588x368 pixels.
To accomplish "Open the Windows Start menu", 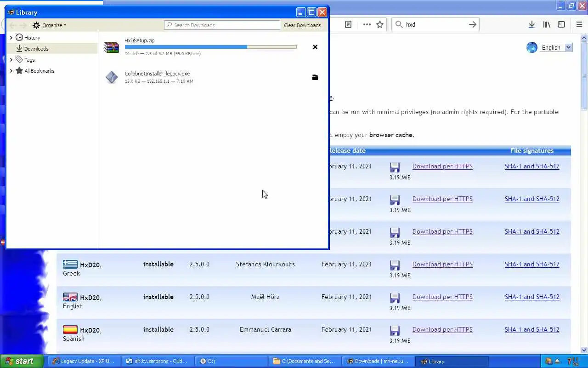I will [22, 361].
